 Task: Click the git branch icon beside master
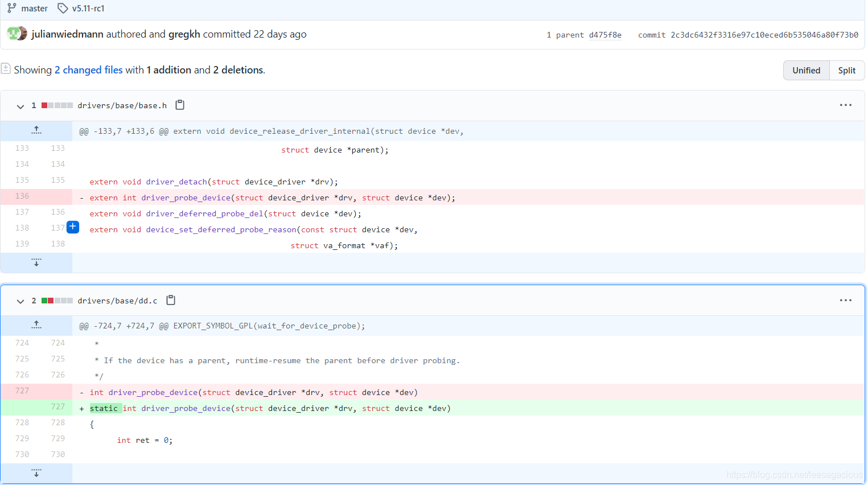pos(11,9)
